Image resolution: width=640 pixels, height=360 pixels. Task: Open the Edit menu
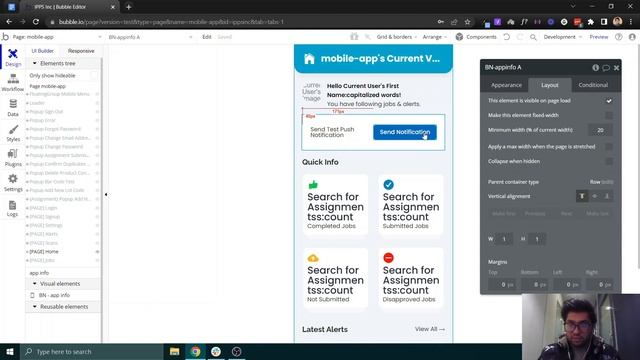coord(207,37)
